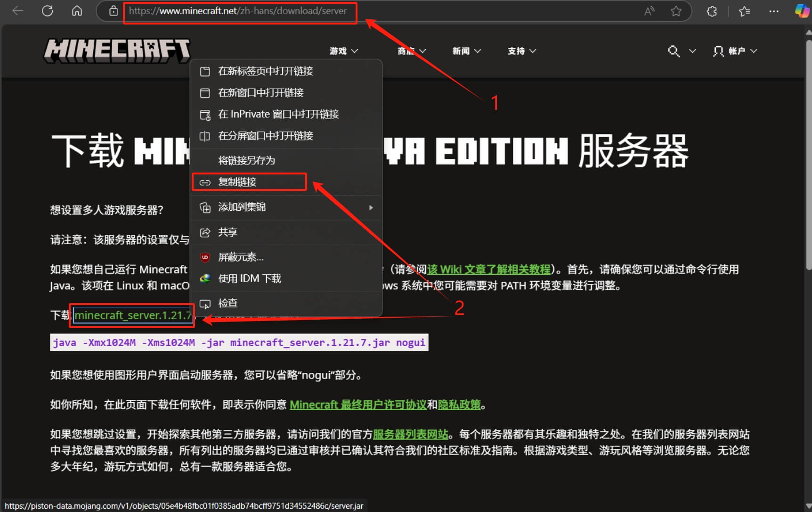Open Copilot icon in browser toolbar
Image resolution: width=812 pixels, height=512 pixels.
point(802,11)
